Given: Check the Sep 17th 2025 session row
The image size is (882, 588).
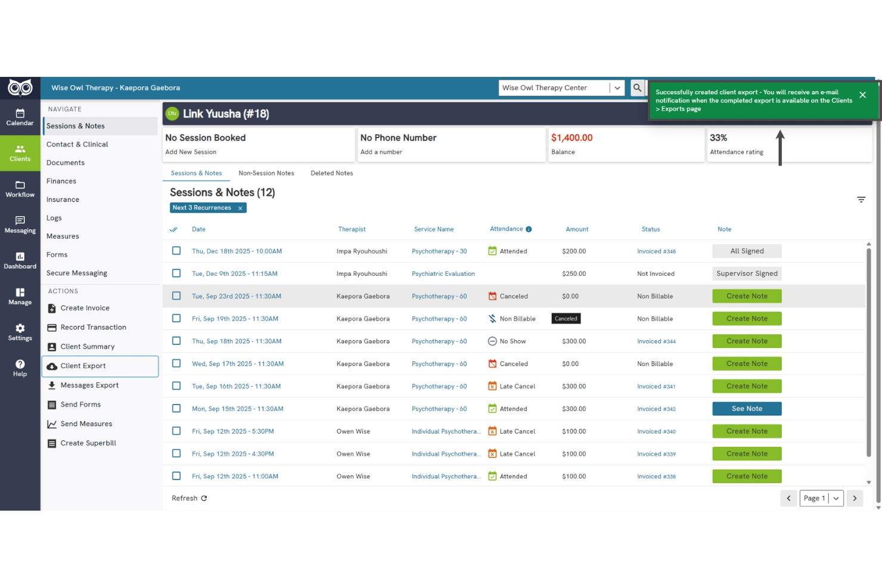Looking at the screenshot, I should tap(176, 363).
